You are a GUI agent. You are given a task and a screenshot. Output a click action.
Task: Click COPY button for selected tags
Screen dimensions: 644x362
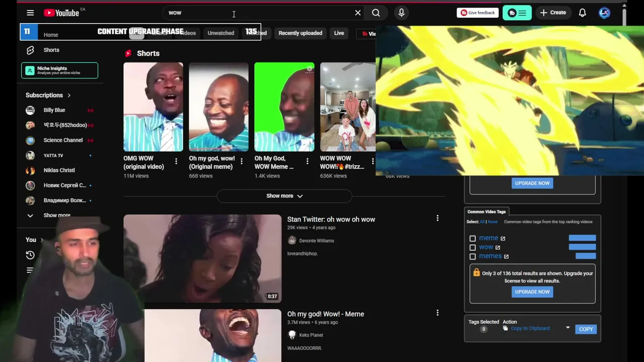586,329
